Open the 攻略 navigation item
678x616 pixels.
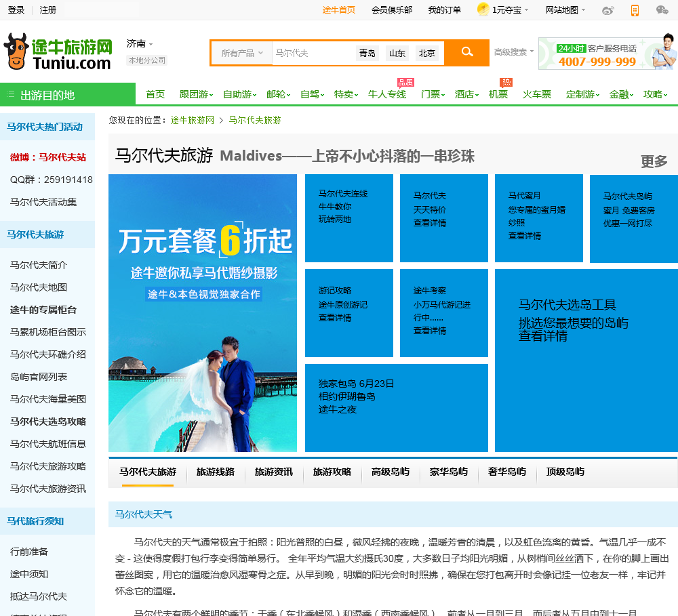(655, 94)
